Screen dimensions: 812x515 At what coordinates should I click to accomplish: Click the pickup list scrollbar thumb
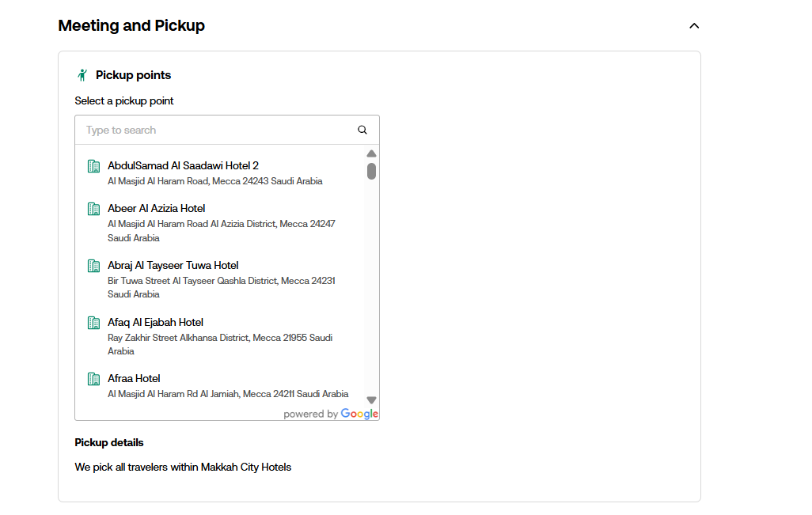click(371, 171)
